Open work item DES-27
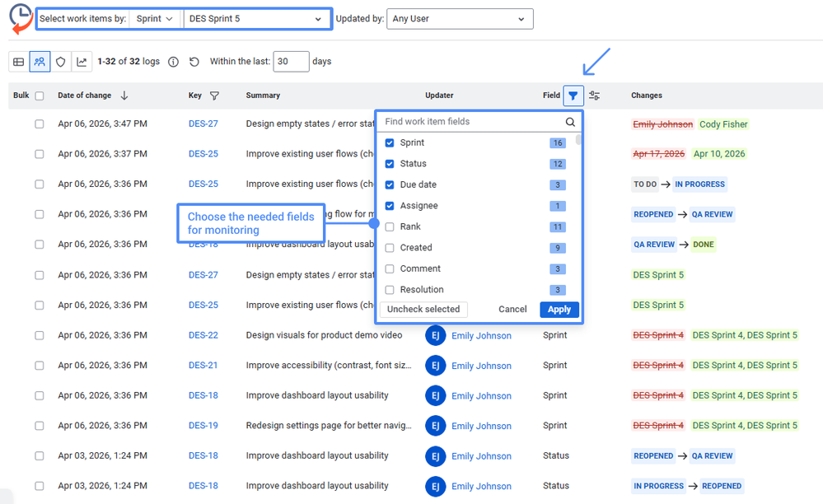Viewport: 823px width, 504px height. 203,124
